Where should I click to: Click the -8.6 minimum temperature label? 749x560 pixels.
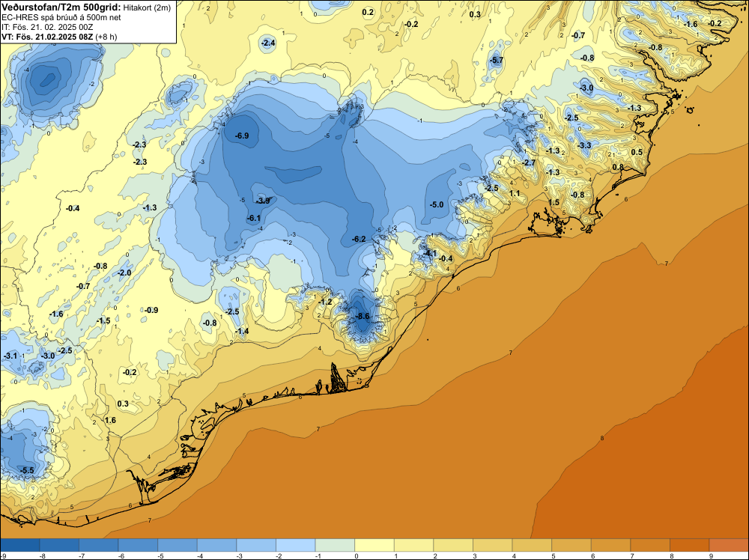tap(363, 316)
